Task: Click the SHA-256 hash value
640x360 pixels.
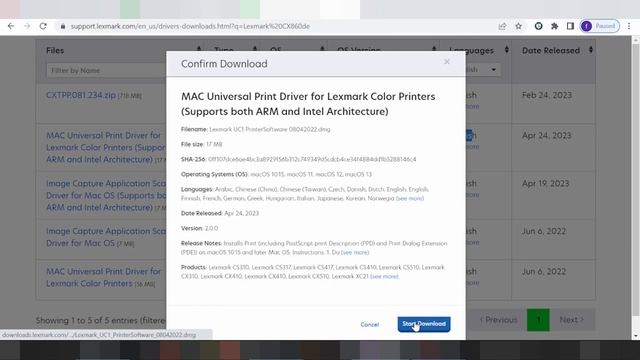Action: pyautogui.click(x=312, y=159)
